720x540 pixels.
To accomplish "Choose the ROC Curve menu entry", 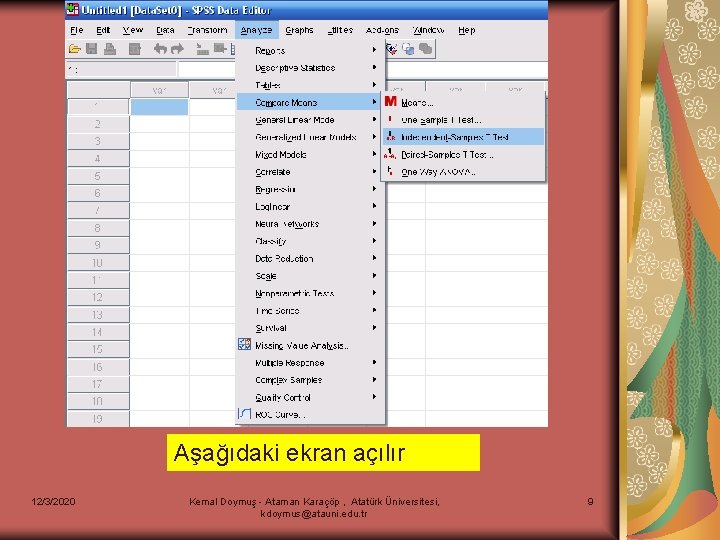I will [x=310, y=415].
